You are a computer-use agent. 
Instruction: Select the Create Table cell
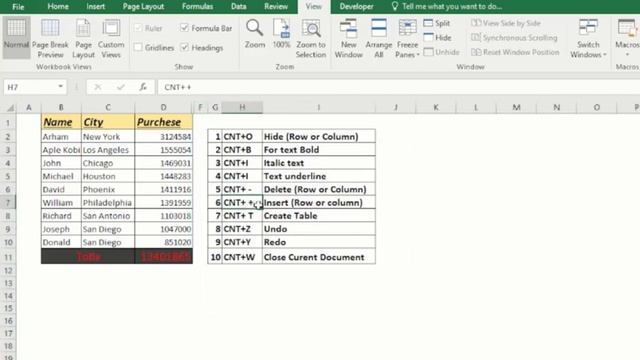tap(319, 216)
